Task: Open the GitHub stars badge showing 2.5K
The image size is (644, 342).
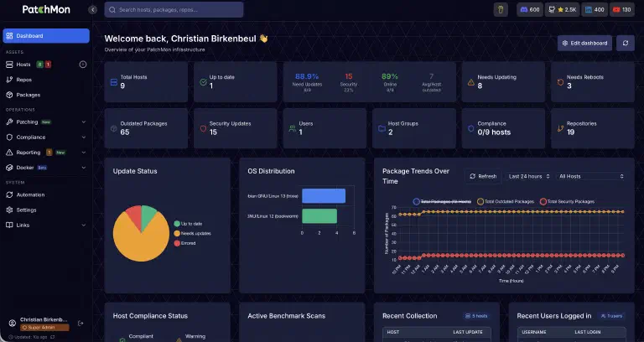Action: [x=563, y=9]
